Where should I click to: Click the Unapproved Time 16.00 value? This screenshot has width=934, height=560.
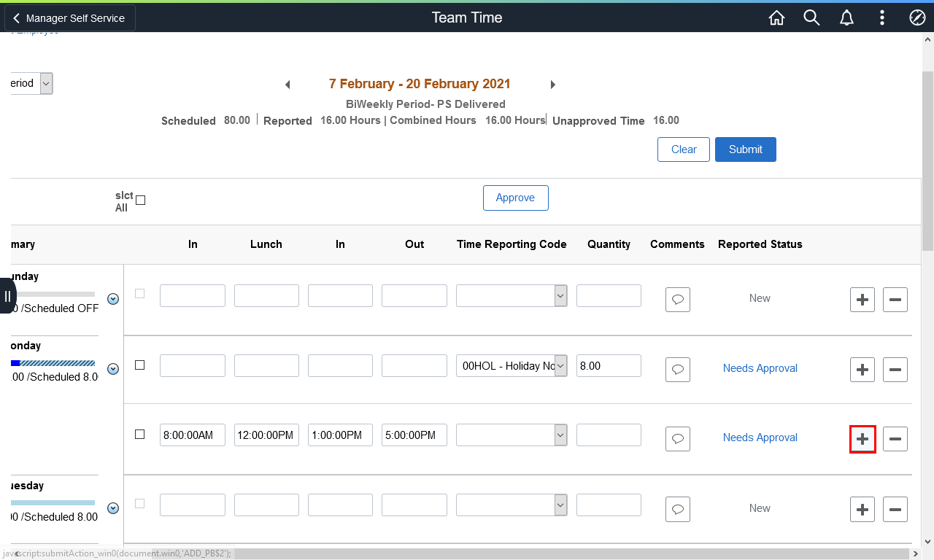tap(666, 120)
